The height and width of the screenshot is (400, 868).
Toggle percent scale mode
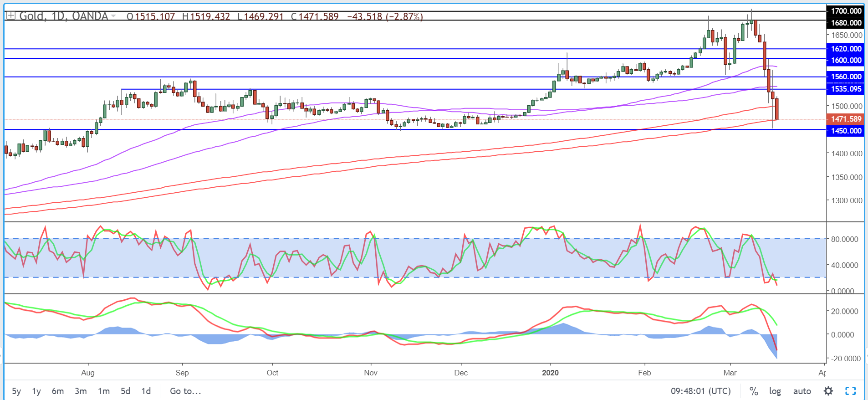(754, 391)
